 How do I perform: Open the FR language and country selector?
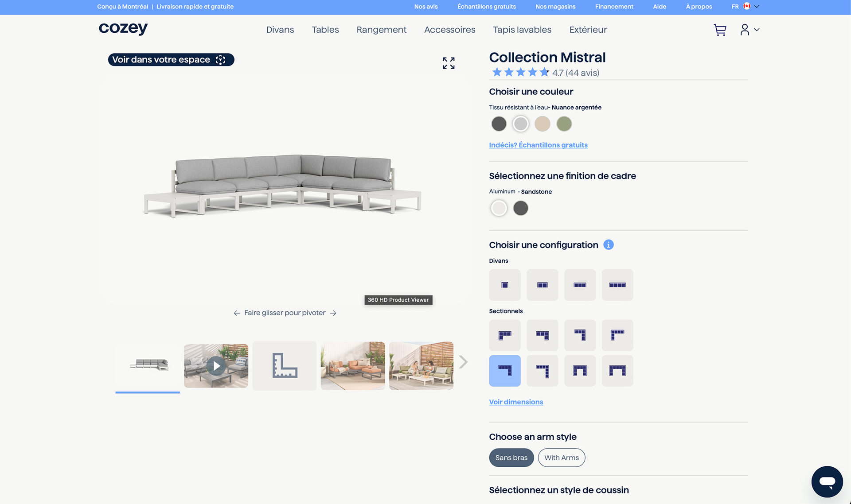[745, 6]
